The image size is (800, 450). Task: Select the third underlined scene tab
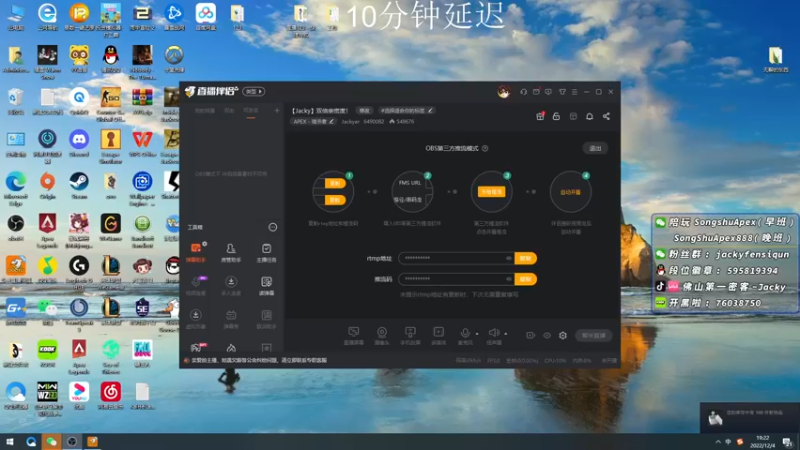click(251, 111)
